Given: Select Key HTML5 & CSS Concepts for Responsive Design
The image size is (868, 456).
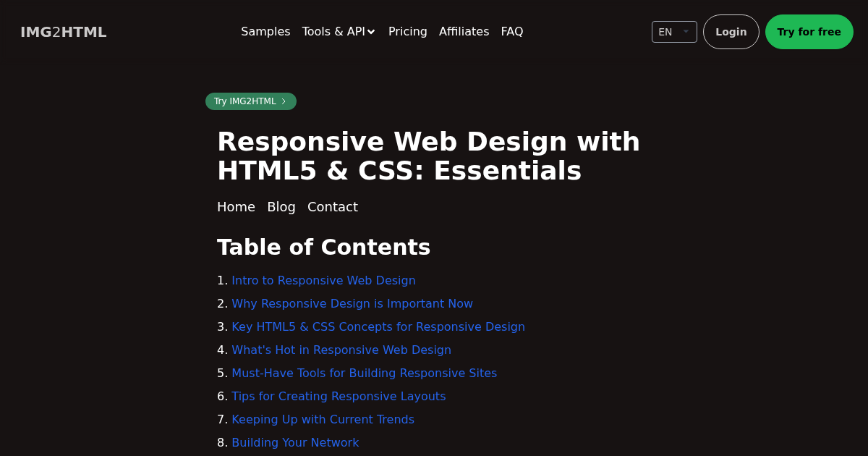Looking at the screenshot, I should click(378, 326).
